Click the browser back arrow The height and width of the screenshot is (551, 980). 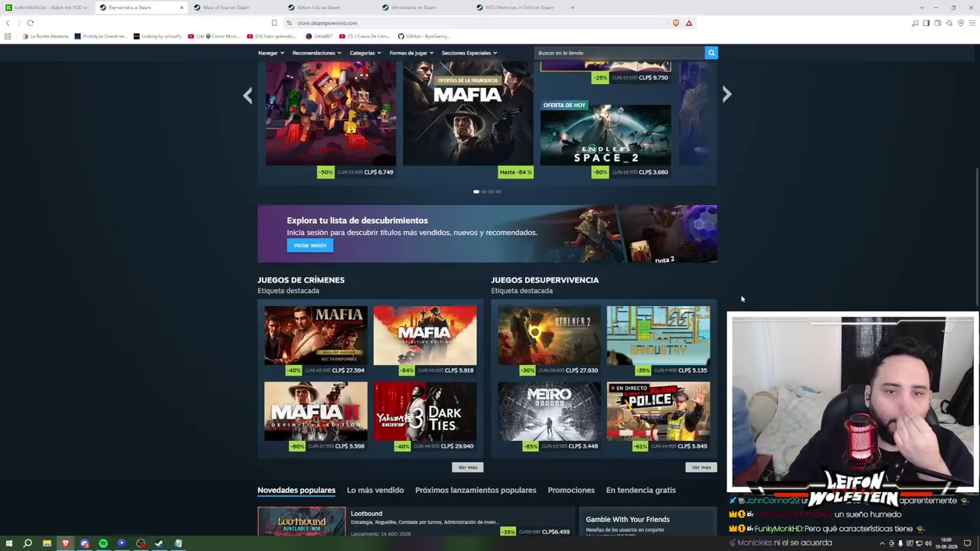(x=8, y=23)
